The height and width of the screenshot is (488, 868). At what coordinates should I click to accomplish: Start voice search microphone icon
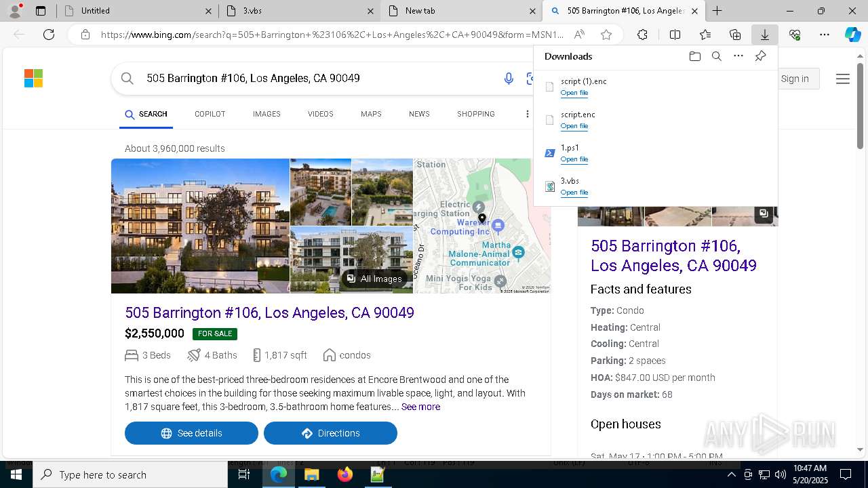(x=509, y=79)
